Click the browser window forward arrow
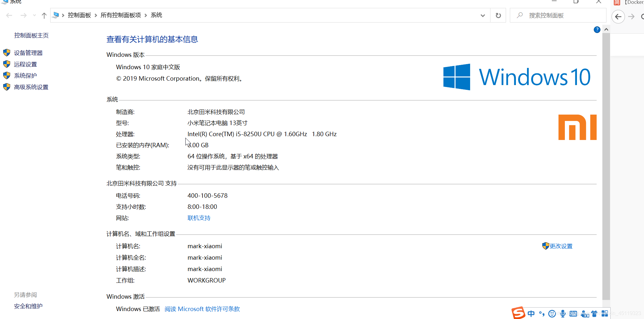This screenshot has height=319, width=644. tap(631, 17)
